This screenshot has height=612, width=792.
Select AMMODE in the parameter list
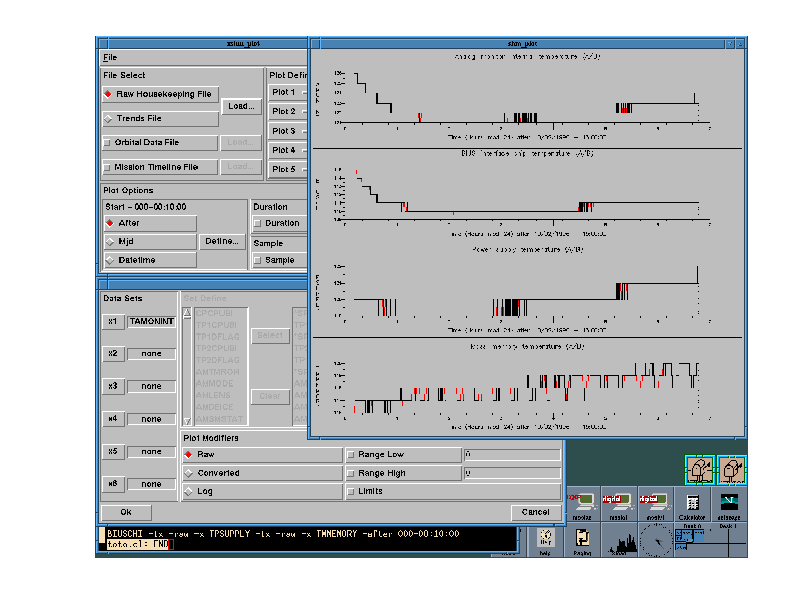[x=214, y=384]
